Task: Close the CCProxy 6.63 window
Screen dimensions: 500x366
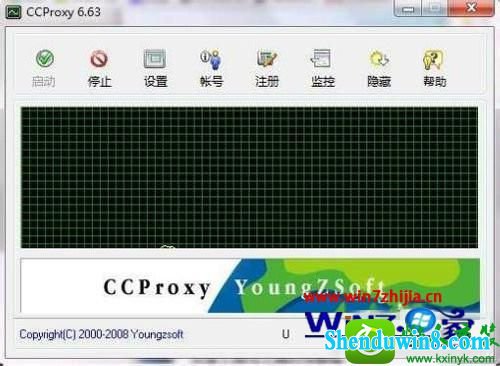Action: coord(471,8)
